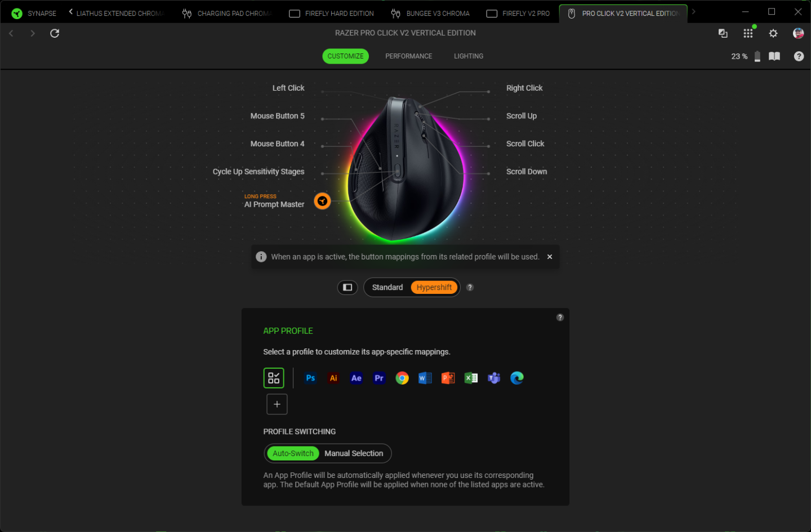Select the default app profile icon
This screenshot has height=532, width=811.
[x=274, y=378]
